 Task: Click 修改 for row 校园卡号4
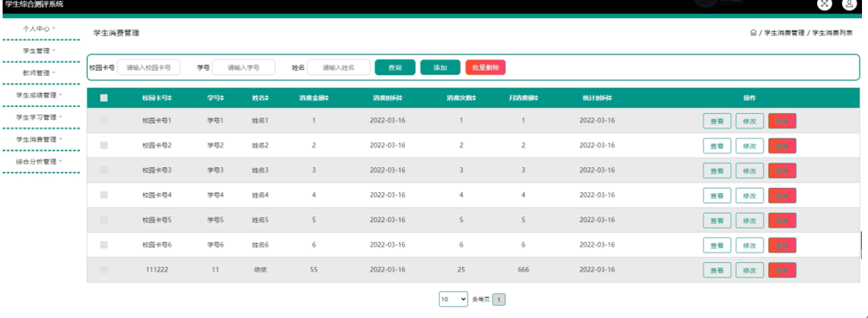(x=750, y=196)
